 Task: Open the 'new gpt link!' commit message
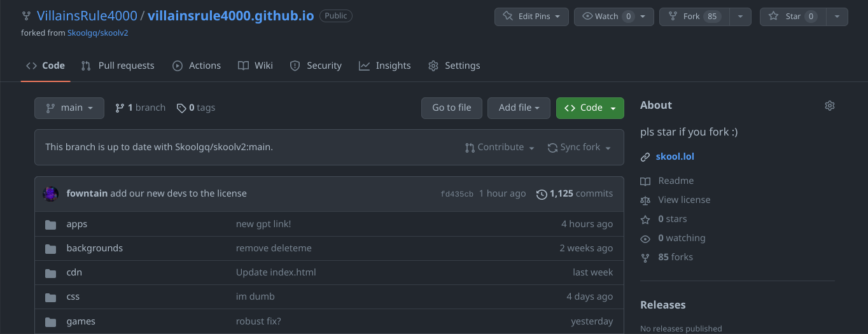click(x=263, y=224)
